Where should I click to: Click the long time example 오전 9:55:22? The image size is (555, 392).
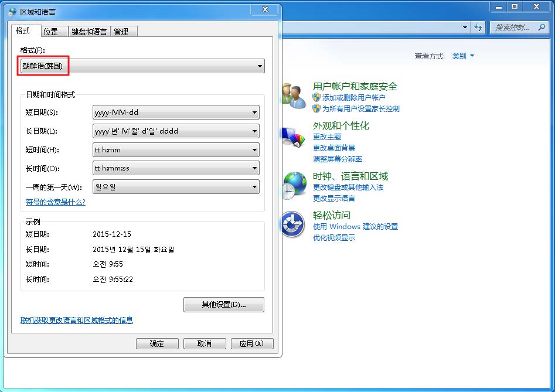[x=113, y=279]
